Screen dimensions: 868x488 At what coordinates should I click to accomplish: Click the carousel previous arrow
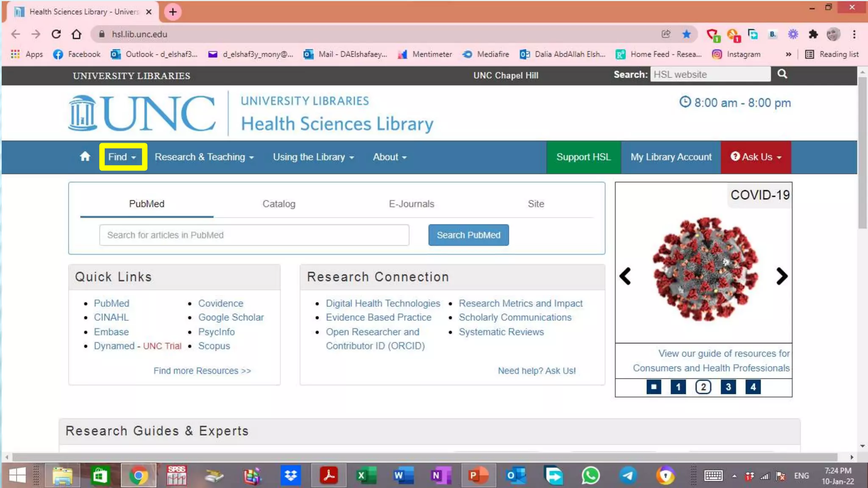[626, 276]
